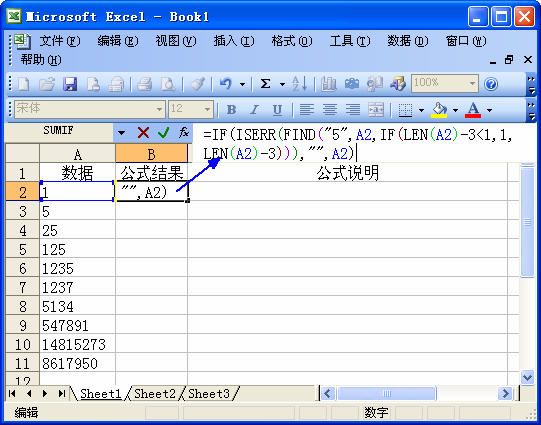Screen dimensions: 541x425
Task: Click the horizontal scrollbar right arrow
Action: (x=506, y=394)
